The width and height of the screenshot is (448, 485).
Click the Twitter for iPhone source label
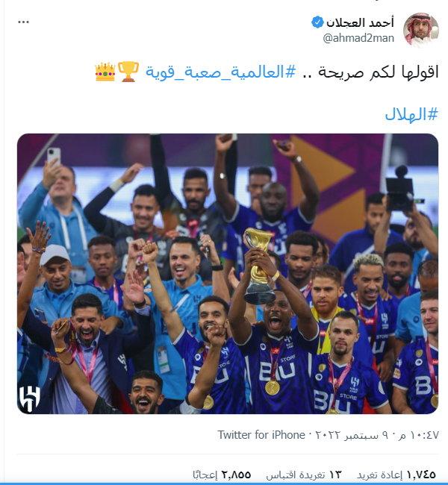click(261, 435)
